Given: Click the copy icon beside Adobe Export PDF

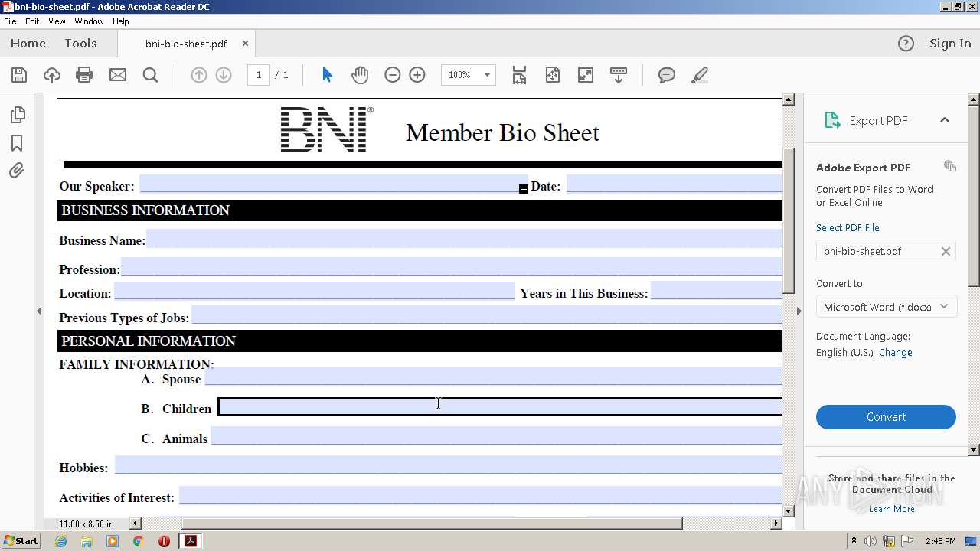Looking at the screenshot, I should pyautogui.click(x=950, y=166).
